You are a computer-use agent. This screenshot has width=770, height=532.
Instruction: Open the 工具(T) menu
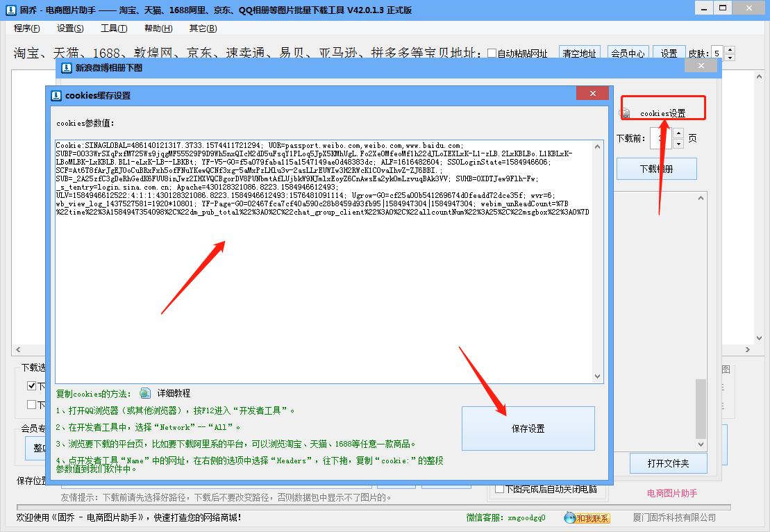click(x=113, y=28)
